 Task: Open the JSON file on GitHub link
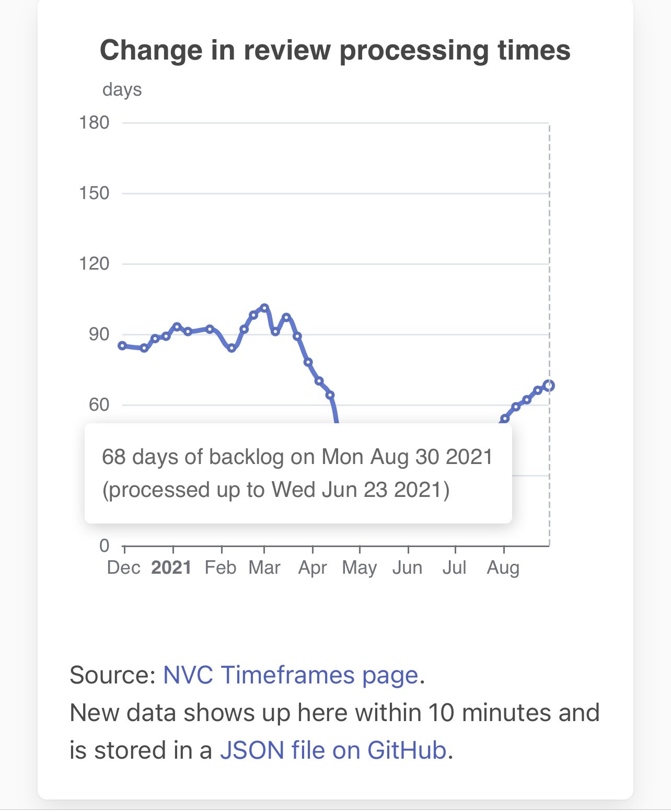pos(333,750)
